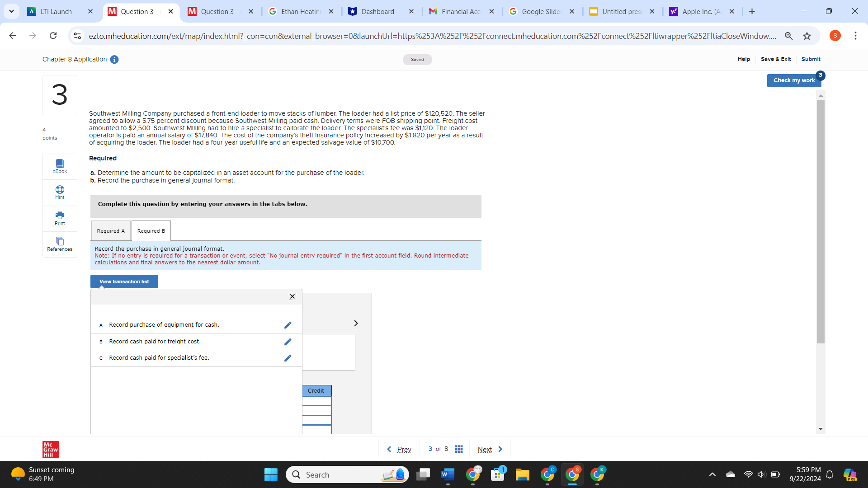
Task: Click the info icon beside Chapter 8 Application
Action: [x=114, y=59]
